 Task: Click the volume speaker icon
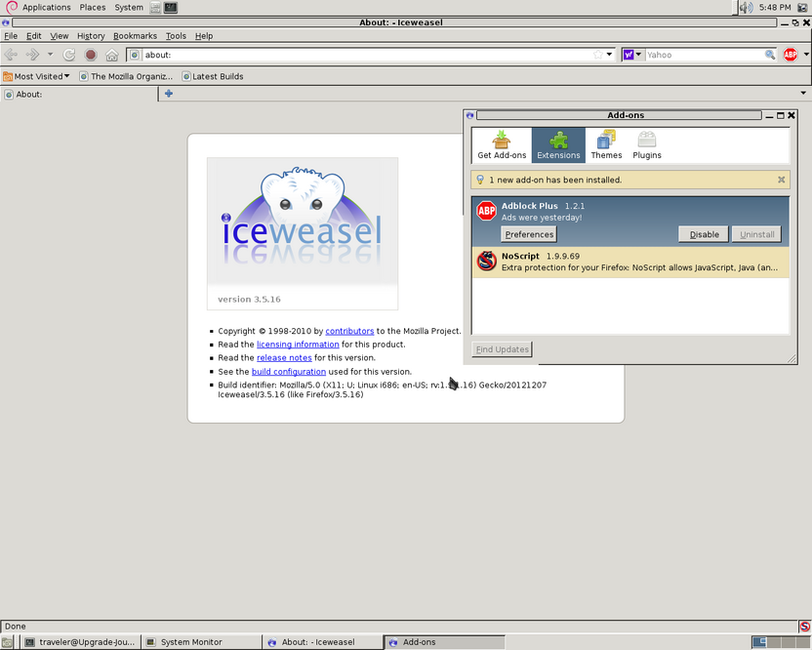[746, 7]
